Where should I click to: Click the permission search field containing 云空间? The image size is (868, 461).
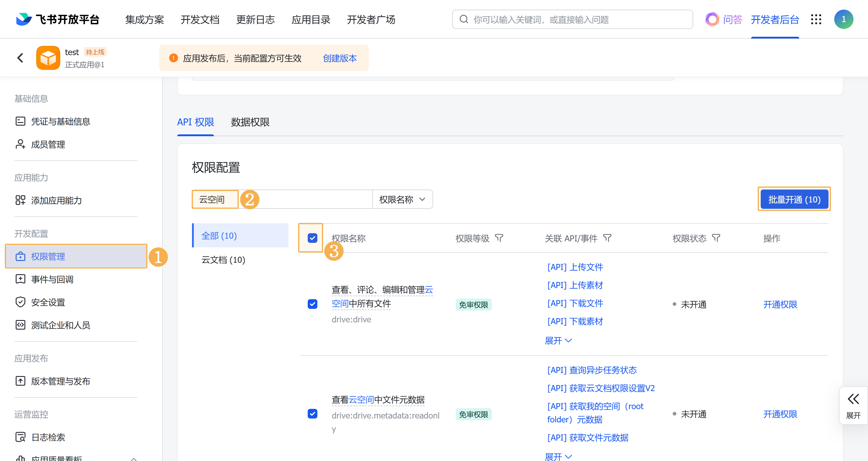pyautogui.click(x=282, y=199)
